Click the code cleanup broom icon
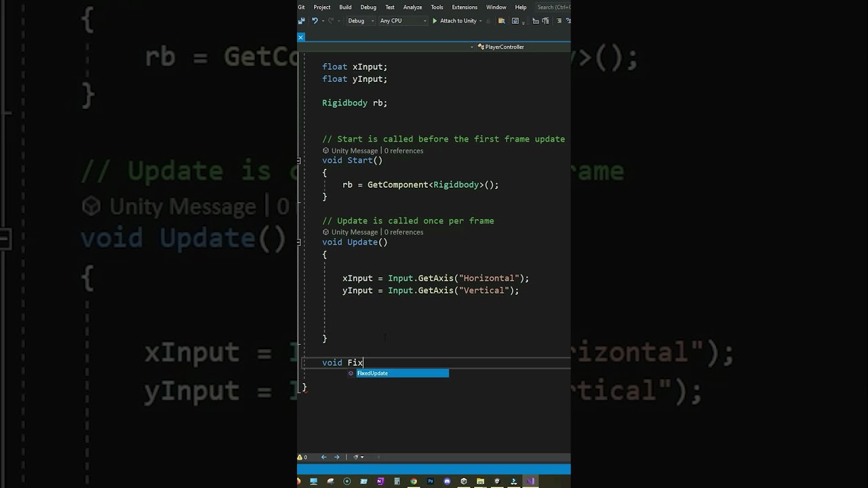The image size is (868, 488). pyautogui.click(x=355, y=457)
